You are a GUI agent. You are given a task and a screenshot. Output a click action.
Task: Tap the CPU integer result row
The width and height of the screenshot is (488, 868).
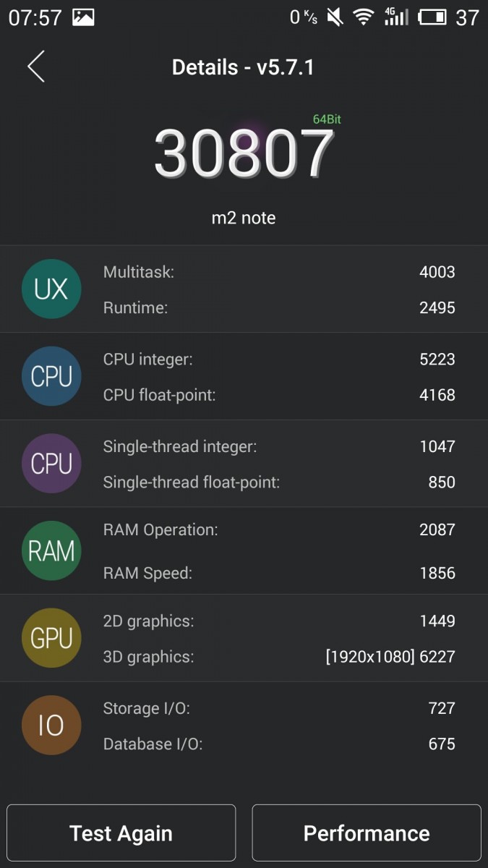point(279,359)
